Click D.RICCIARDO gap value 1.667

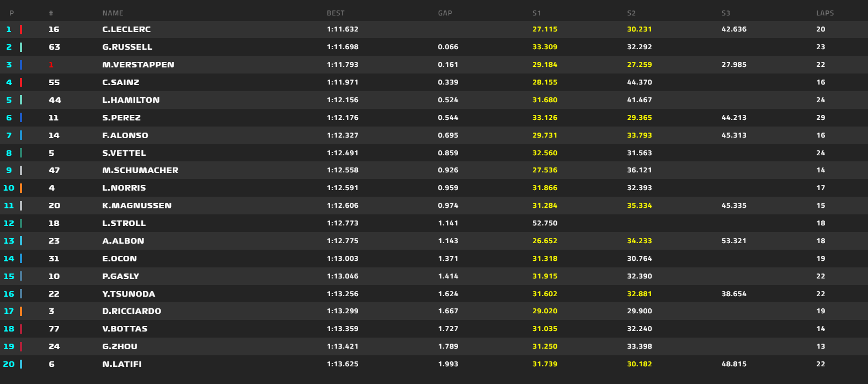448,311
